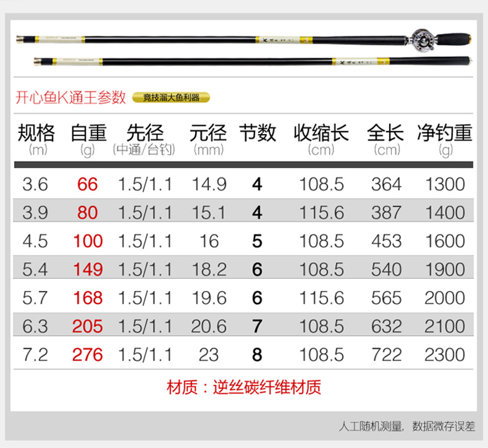
Task: Click the 规格 column header
Action: (x=36, y=133)
